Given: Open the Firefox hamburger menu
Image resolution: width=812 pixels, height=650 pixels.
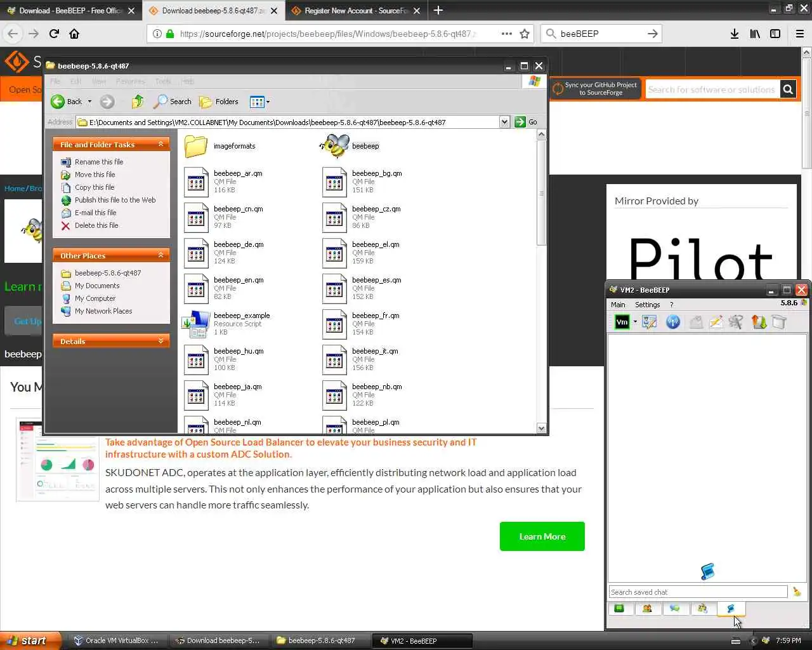Looking at the screenshot, I should tap(800, 34).
